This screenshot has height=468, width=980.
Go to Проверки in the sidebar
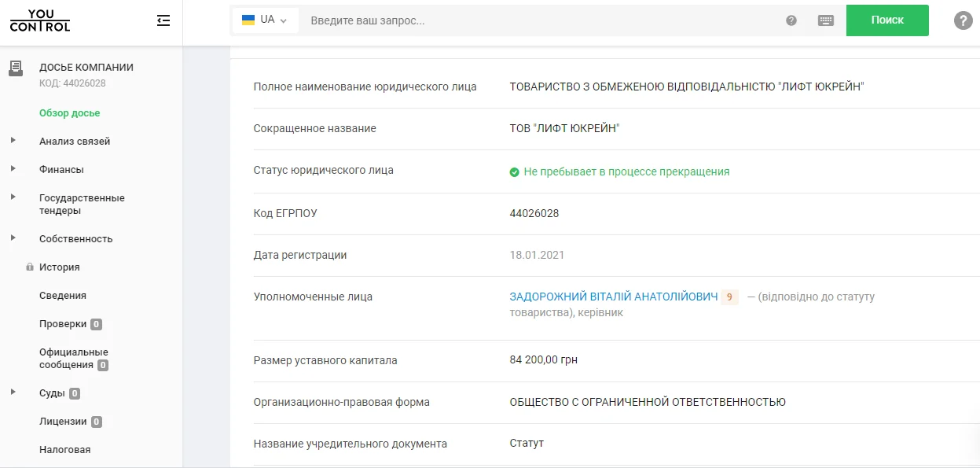[63, 324]
